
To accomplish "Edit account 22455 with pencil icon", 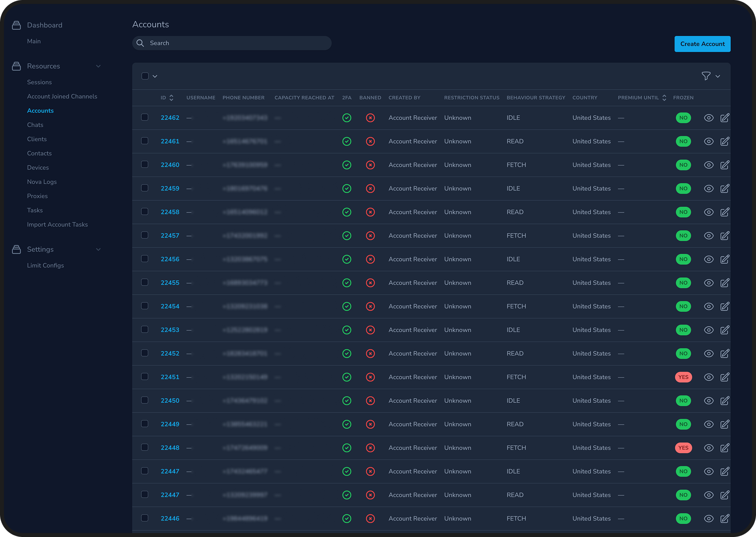I will [725, 283].
